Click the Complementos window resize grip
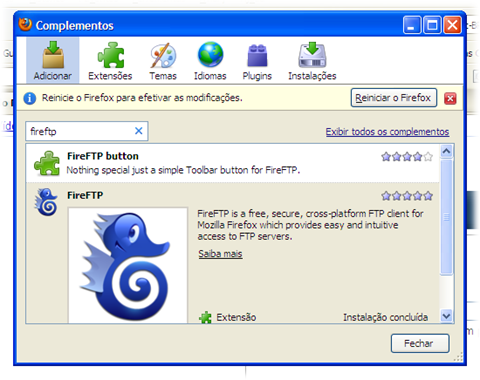480x380 pixels. [x=458, y=357]
